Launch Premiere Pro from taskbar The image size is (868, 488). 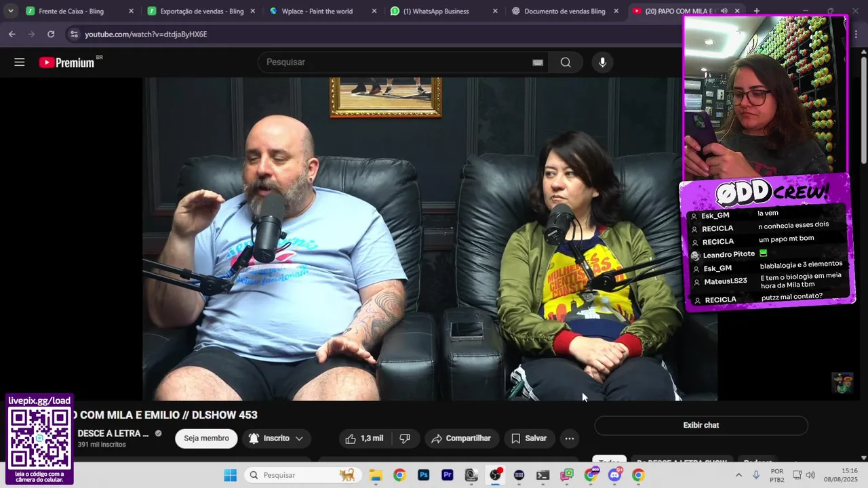(x=448, y=475)
